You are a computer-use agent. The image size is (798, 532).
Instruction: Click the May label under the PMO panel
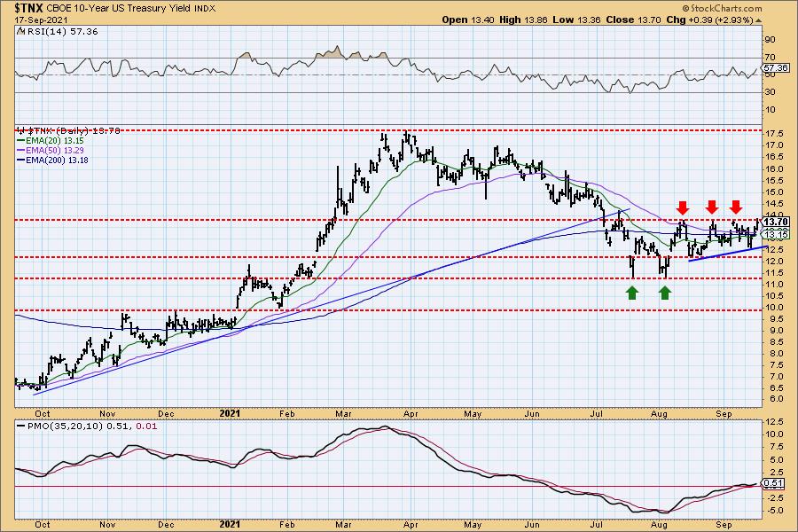pos(473,524)
